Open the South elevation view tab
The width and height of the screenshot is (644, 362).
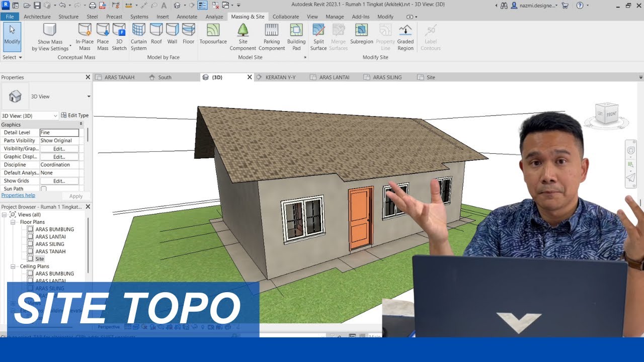165,77
